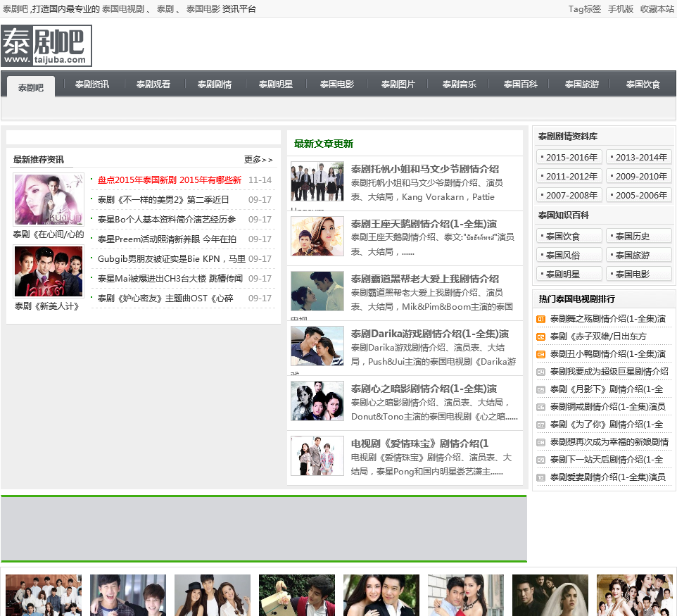Click thumbnail for 霸道黑帮老大爱上我

click(317, 291)
